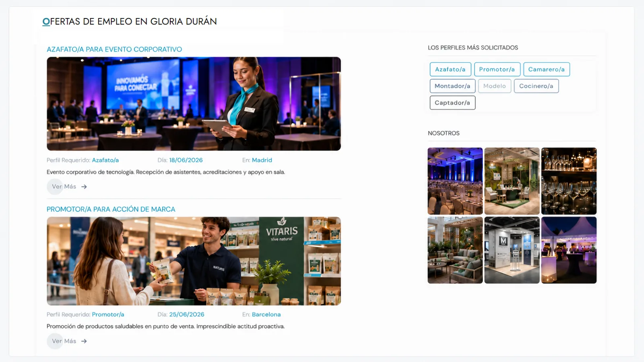Click the Evento corporativo de tecnología description
The image size is (644, 362).
[x=166, y=172]
